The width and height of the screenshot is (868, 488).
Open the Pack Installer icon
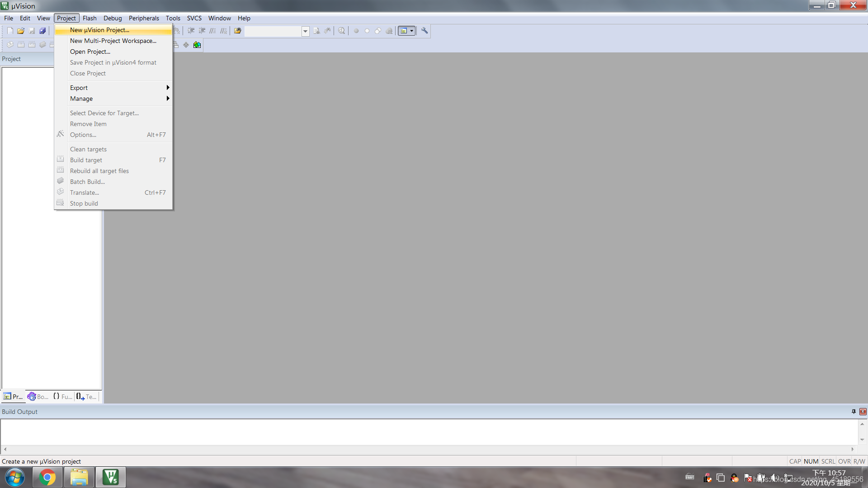pos(197,45)
